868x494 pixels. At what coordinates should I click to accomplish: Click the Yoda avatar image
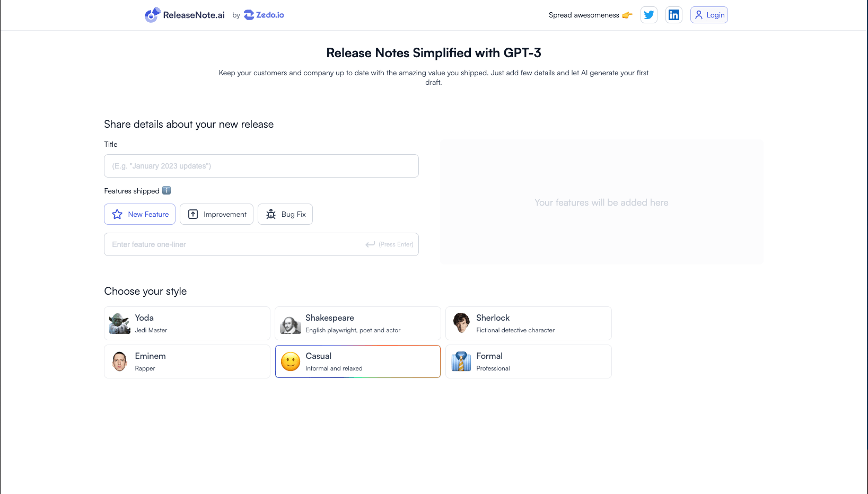click(120, 323)
